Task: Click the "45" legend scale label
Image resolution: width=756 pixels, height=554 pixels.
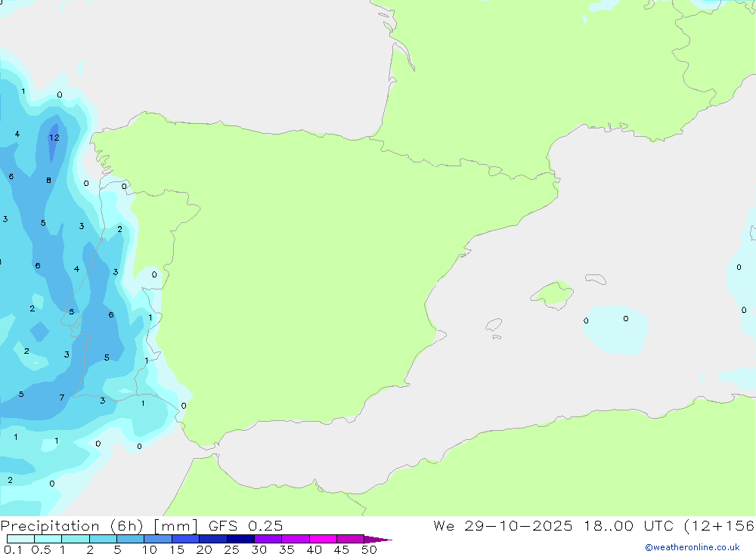Action: click(342, 549)
